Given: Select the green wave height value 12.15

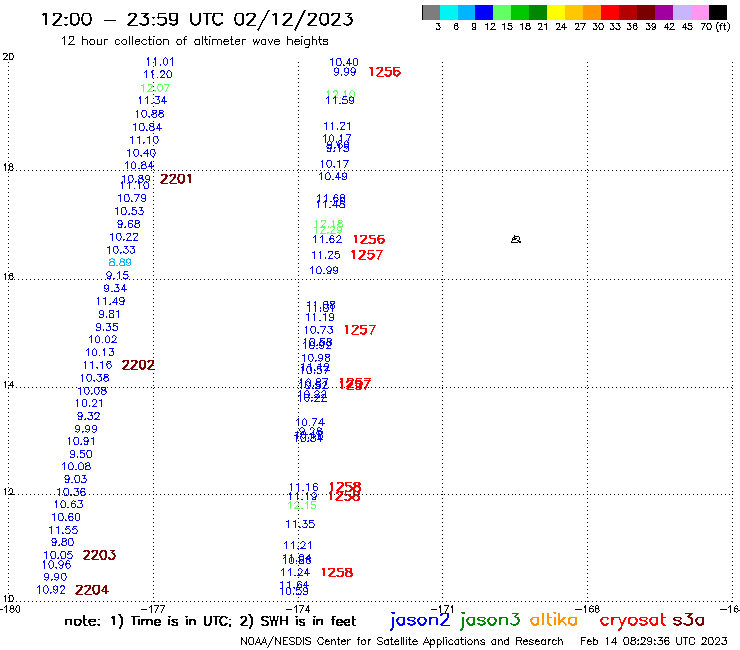Looking at the screenshot, I should pyautogui.click(x=302, y=506).
